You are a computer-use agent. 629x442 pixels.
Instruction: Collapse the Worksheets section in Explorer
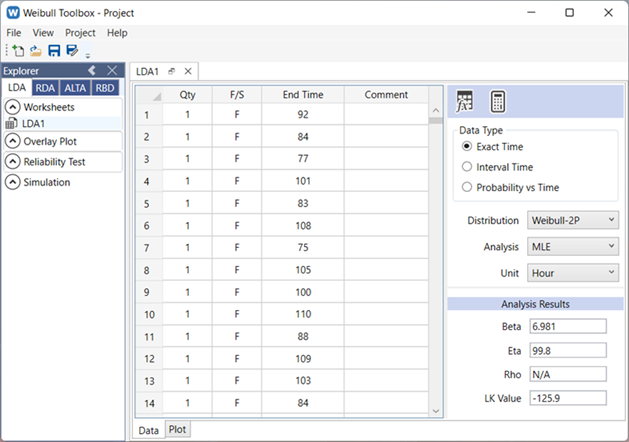click(x=13, y=107)
